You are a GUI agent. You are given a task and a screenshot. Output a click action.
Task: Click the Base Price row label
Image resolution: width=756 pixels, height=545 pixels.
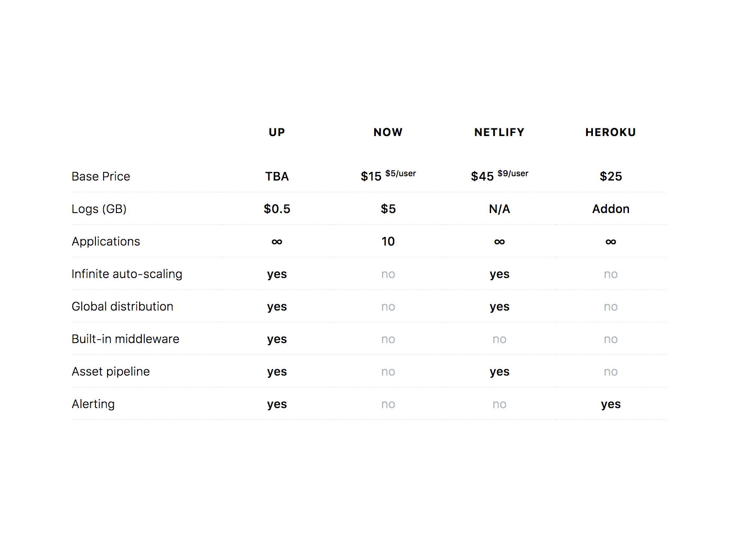pyautogui.click(x=101, y=176)
